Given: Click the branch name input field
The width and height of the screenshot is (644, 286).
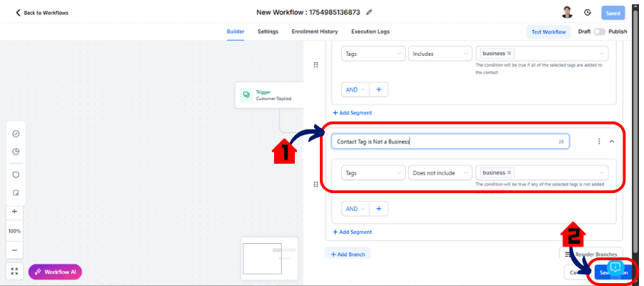Looking at the screenshot, I should click(x=444, y=142).
